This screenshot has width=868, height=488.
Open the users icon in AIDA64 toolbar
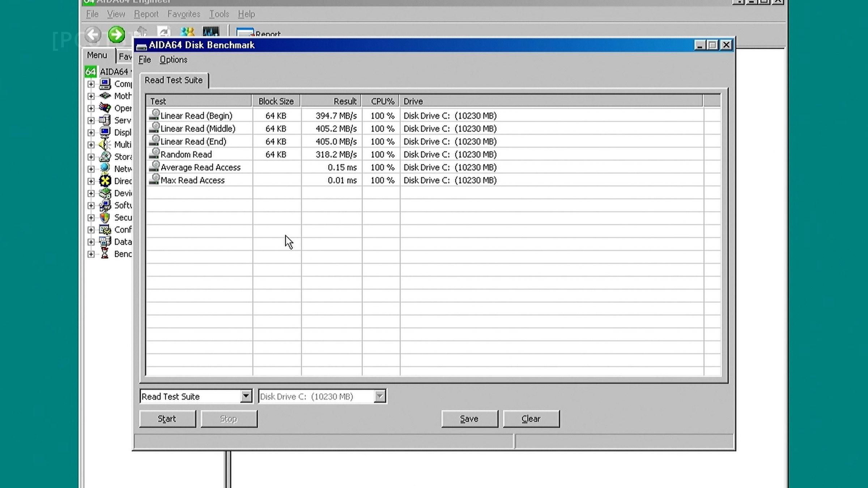pos(187,32)
